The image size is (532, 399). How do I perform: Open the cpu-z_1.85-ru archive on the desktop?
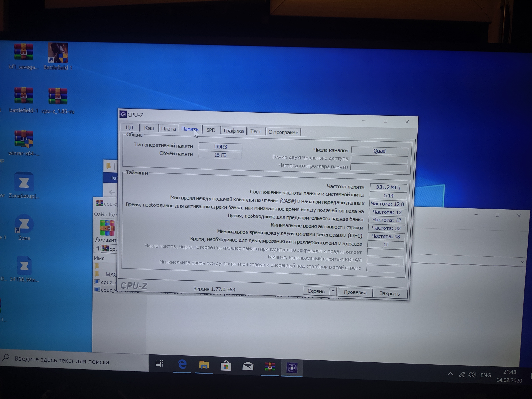58,96
